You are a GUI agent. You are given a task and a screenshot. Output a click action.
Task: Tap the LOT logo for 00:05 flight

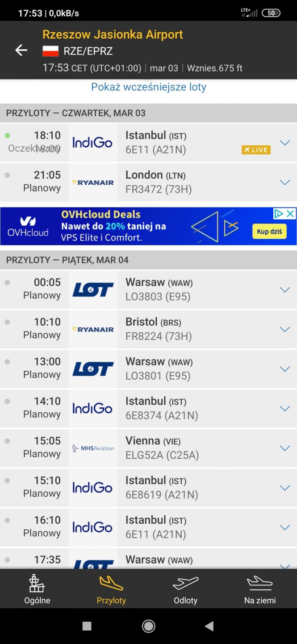(x=93, y=290)
